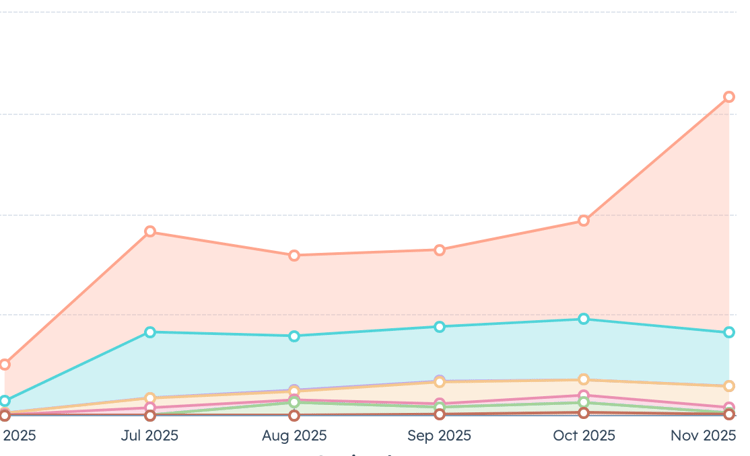Click the Sep 2025 x-axis label

439,436
